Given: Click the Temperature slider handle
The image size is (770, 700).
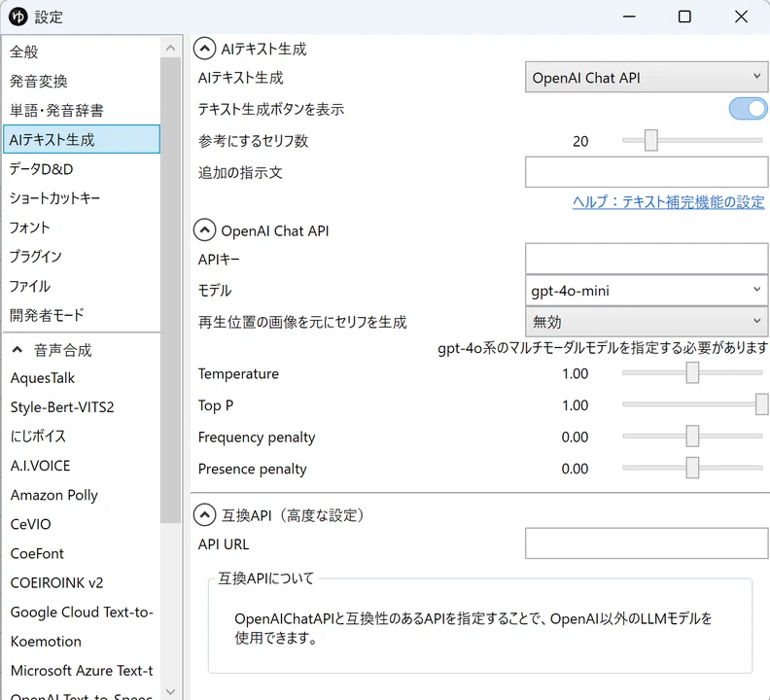Looking at the screenshot, I should coord(692,372).
